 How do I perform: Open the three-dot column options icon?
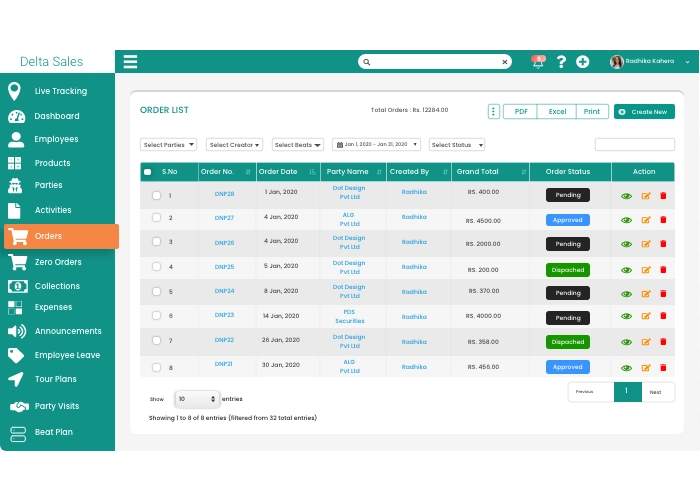pyautogui.click(x=493, y=111)
